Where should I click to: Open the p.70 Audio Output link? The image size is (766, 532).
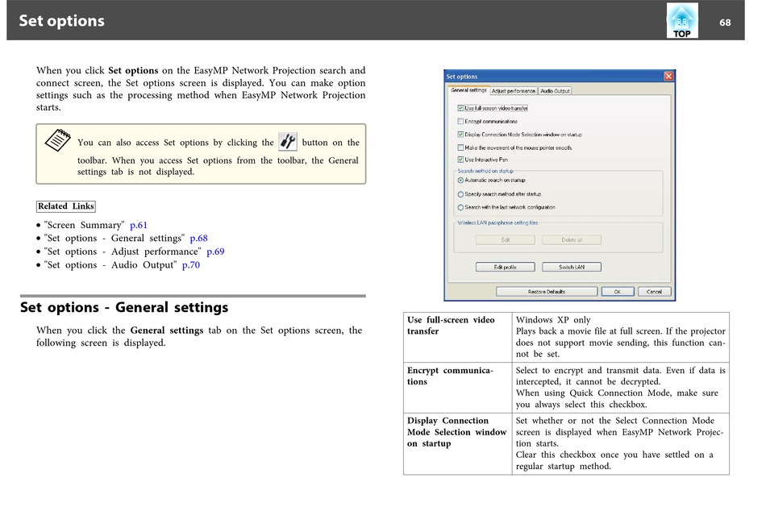191,264
